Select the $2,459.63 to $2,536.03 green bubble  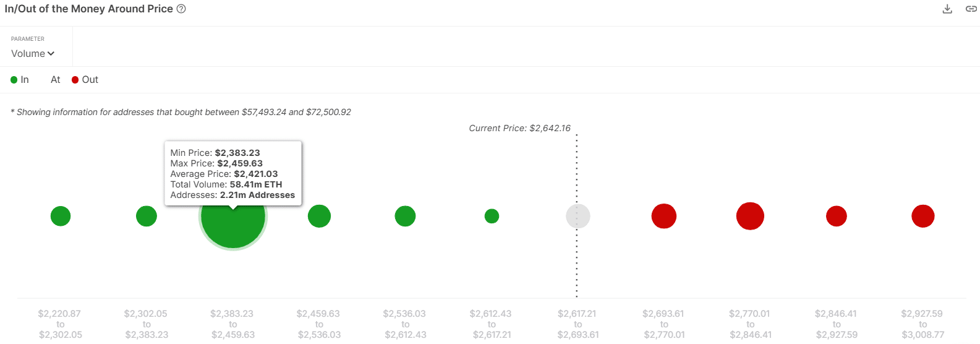319,217
